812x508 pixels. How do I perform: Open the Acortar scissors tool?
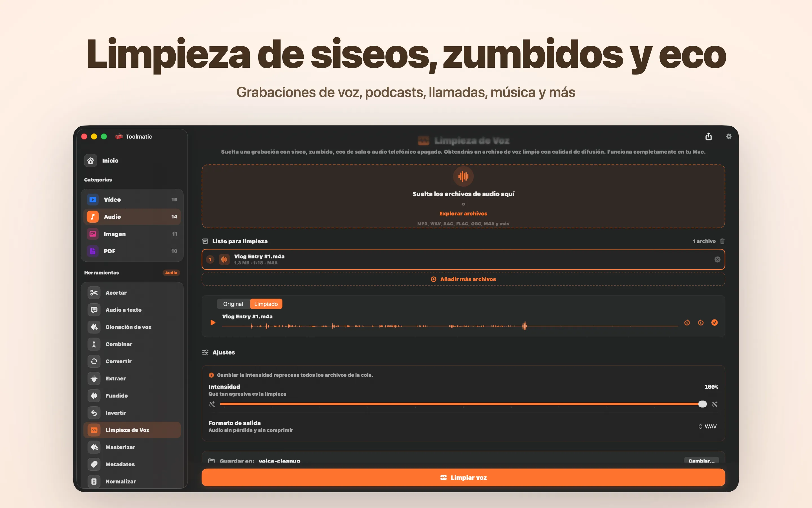(x=132, y=293)
